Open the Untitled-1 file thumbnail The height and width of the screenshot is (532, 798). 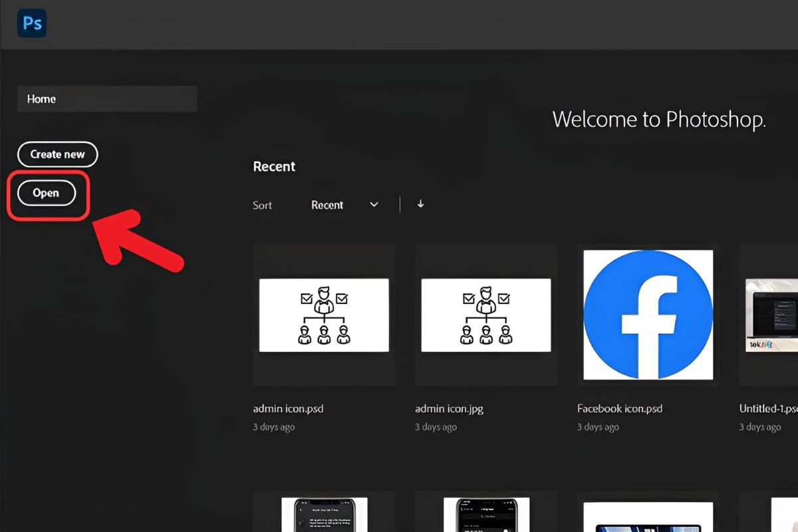771,315
